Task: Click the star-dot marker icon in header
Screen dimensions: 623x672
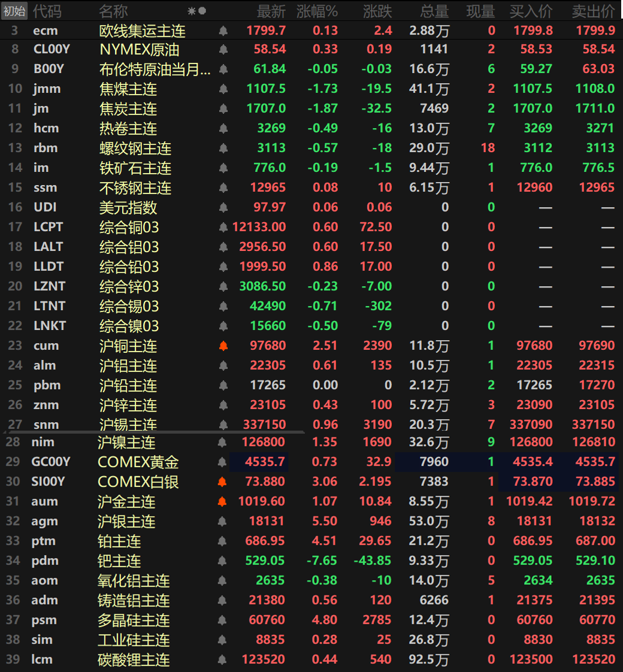Action: click(x=197, y=11)
